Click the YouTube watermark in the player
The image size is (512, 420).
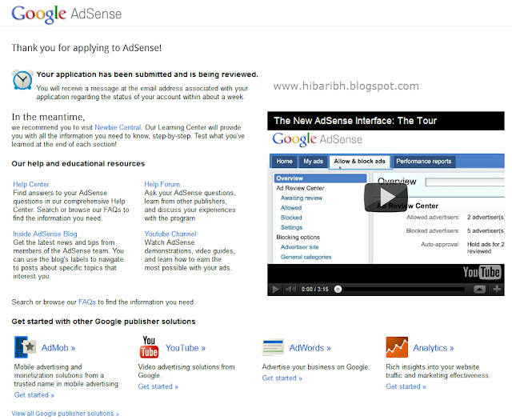(x=482, y=272)
